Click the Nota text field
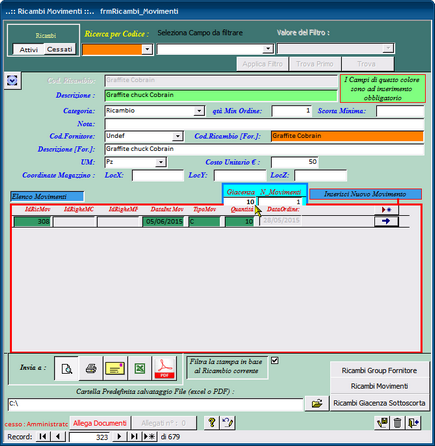 point(264,124)
